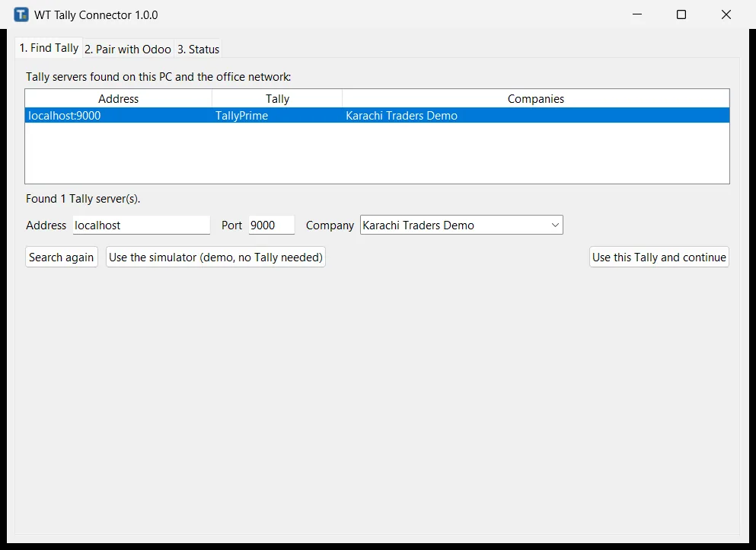Screen dimensions: 756x550
Task: Click the Search again button
Action: point(61,257)
